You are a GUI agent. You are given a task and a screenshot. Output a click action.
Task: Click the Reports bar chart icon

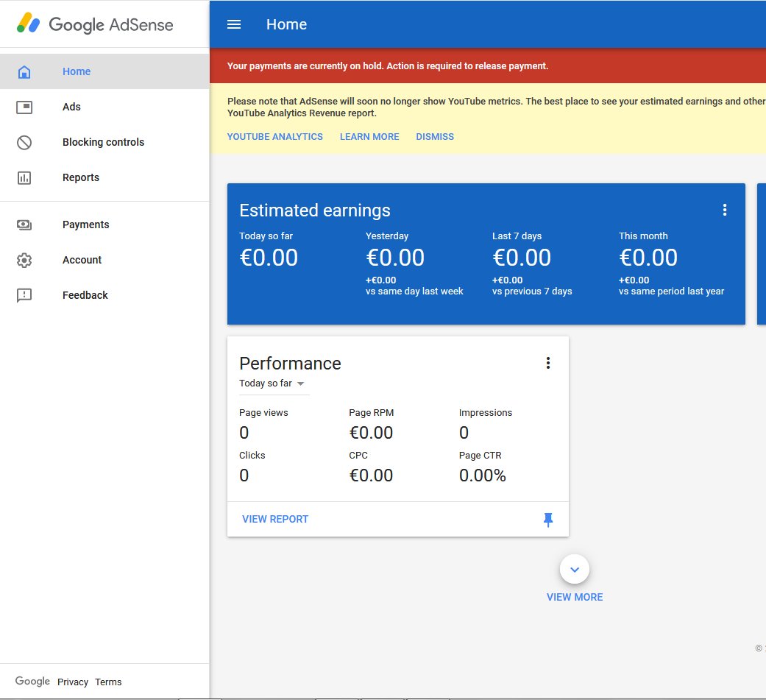coord(24,177)
